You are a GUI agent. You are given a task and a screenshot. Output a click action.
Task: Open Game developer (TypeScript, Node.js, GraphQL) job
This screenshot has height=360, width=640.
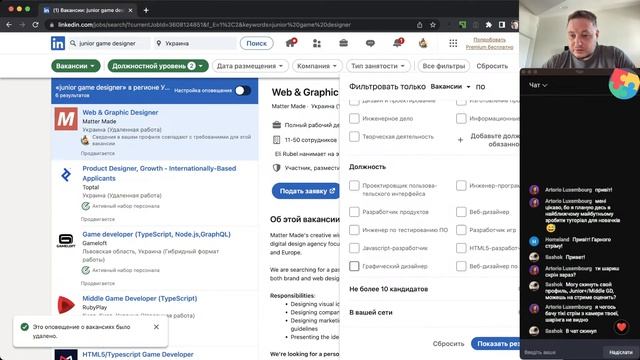click(156, 234)
